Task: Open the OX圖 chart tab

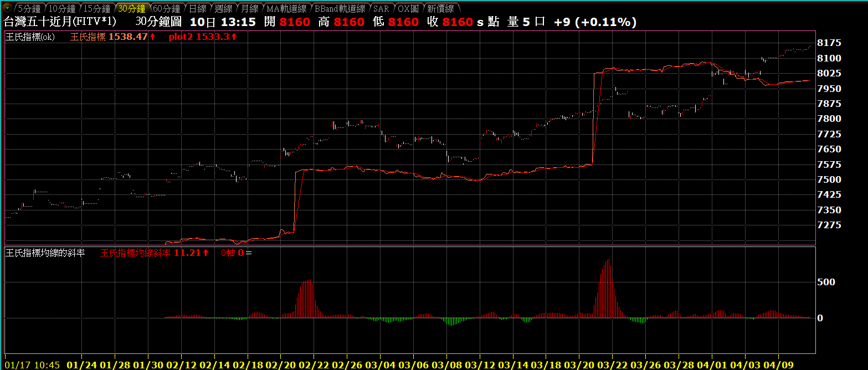Action: click(x=409, y=9)
